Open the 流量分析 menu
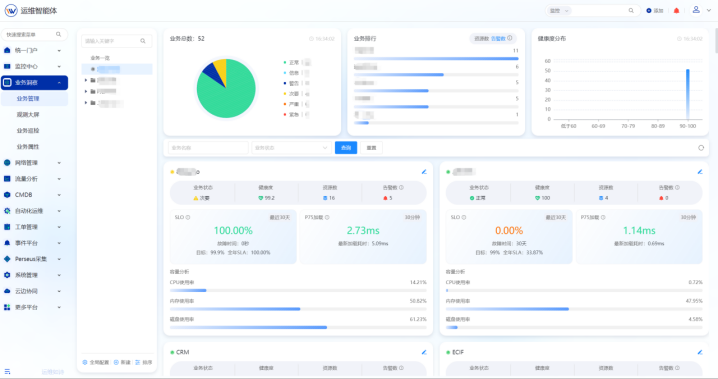Viewport: 718px width, 379px height. 34,179
